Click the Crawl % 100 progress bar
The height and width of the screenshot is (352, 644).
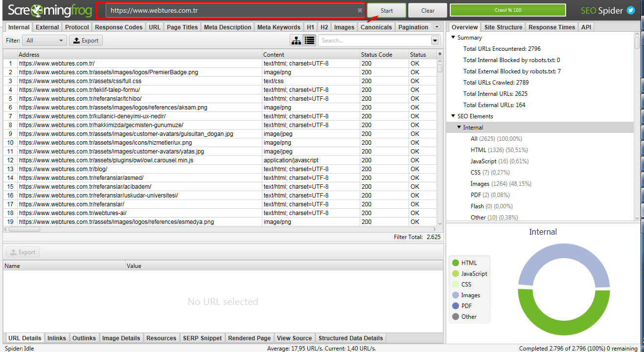[x=507, y=10]
